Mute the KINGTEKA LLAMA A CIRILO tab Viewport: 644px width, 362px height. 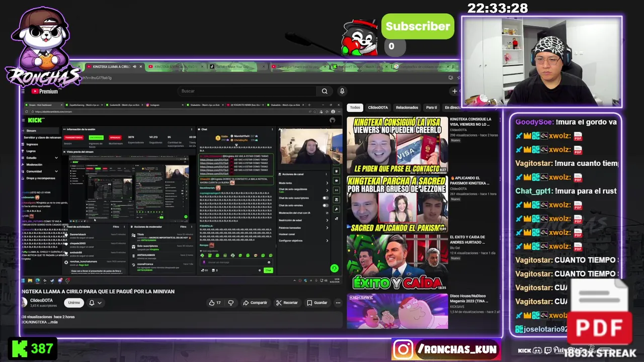(x=134, y=66)
